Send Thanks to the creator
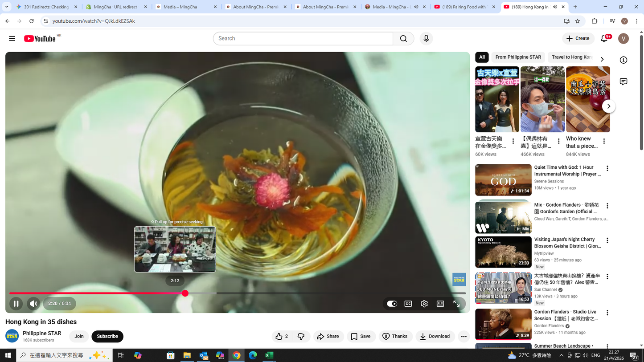This screenshot has height=362, width=644. (x=395, y=337)
